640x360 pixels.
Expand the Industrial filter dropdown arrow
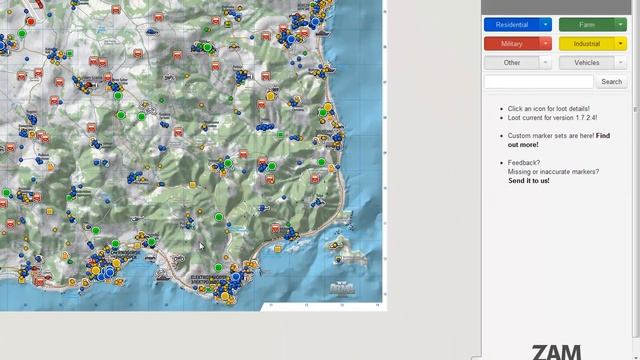pyautogui.click(x=620, y=44)
